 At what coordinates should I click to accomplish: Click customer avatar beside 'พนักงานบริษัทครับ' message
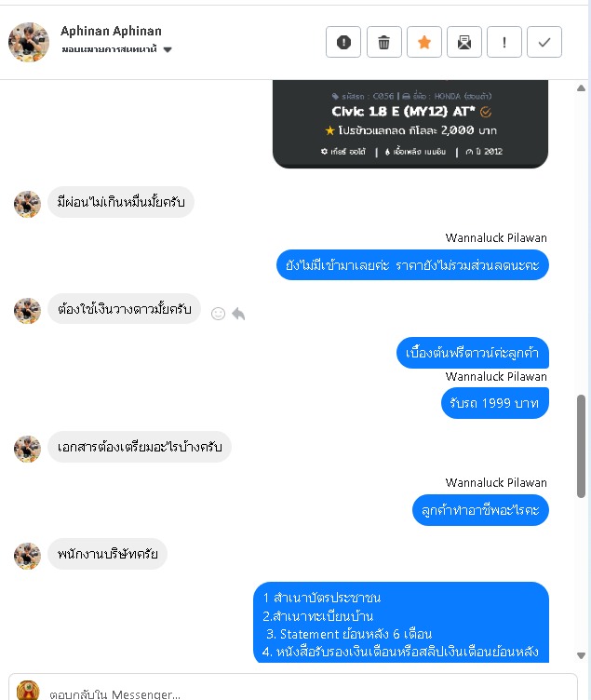27,556
